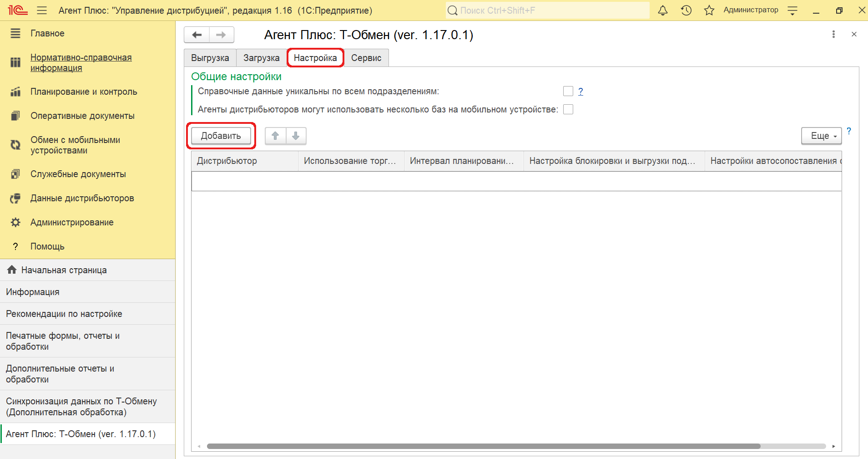The height and width of the screenshot is (459, 868).
Task: Click Планирование и контроль chart icon
Action: click(15, 92)
